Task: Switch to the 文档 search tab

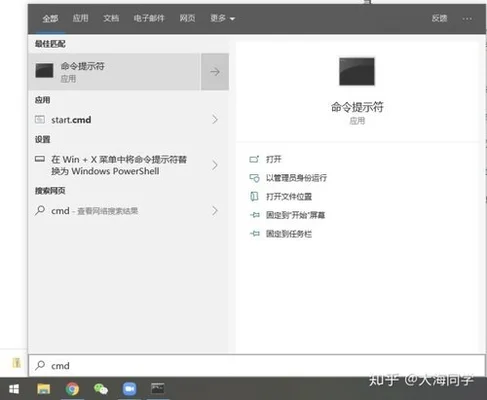Action: [111, 18]
